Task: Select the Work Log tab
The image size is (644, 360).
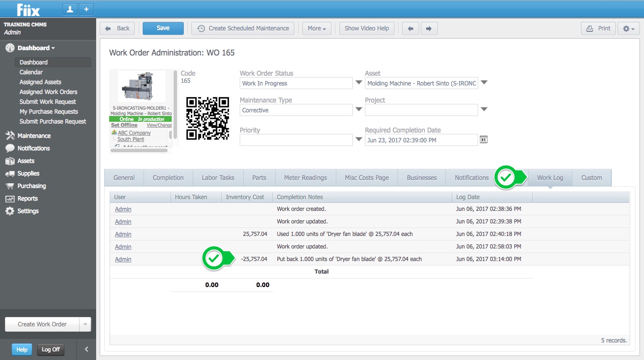Action: (x=550, y=178)
